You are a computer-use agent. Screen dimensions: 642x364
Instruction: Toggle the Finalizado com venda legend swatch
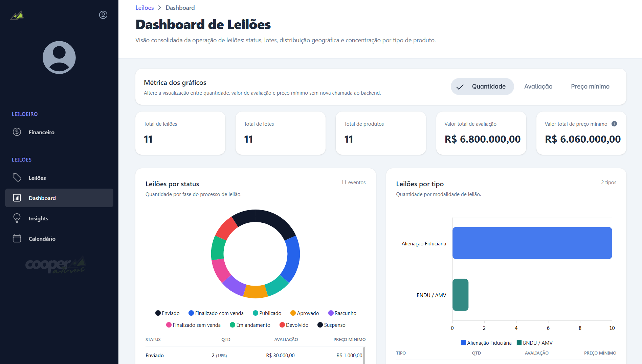[x=191, y=313]
